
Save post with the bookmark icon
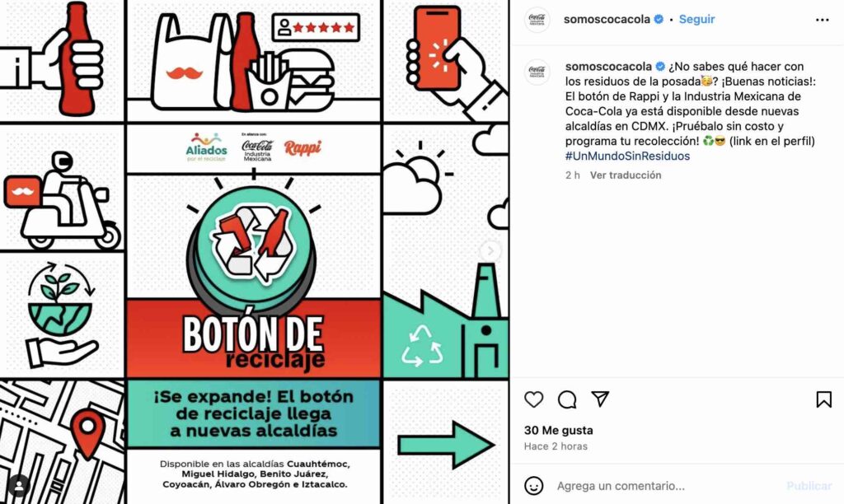(x=823, y=399)
